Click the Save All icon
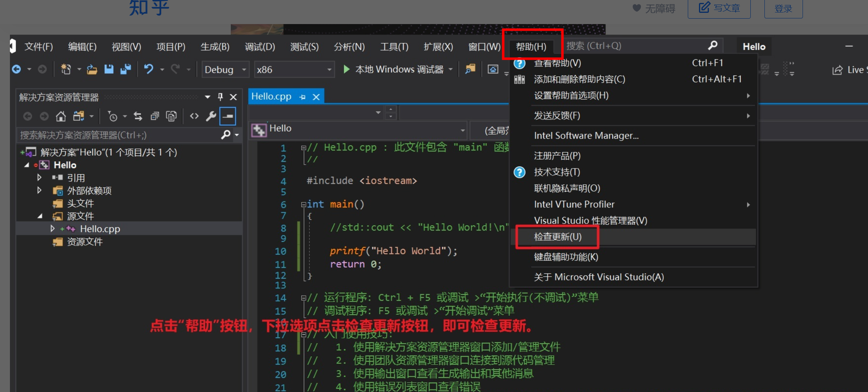868x392 pixels. 126,69
